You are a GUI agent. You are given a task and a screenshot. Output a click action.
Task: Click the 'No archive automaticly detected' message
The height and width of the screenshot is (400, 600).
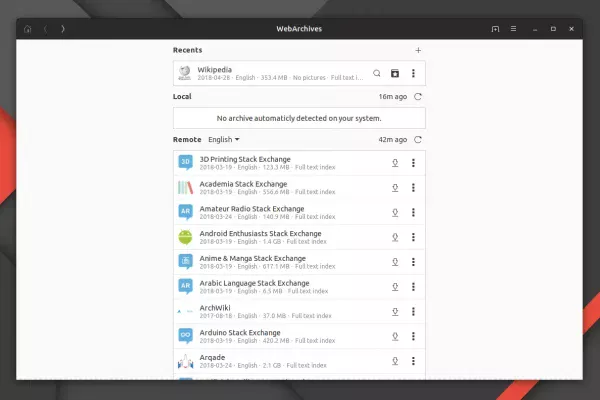[x=299, y=118]
